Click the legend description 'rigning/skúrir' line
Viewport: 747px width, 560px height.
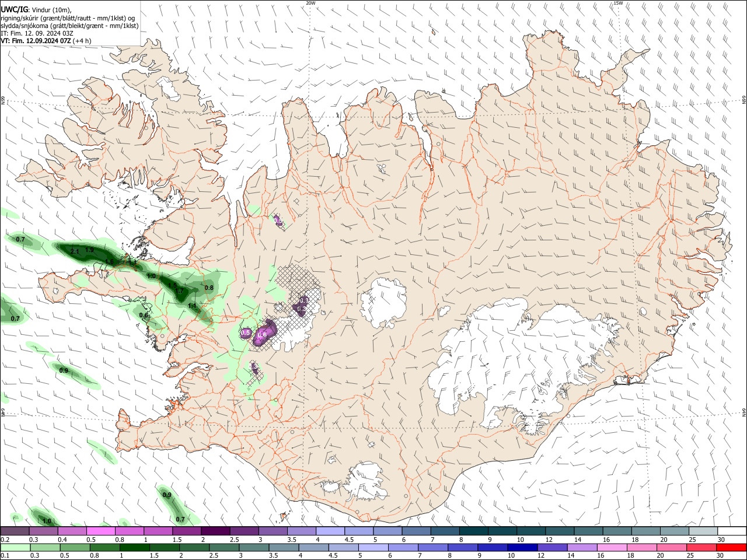click(x=68, y=18)
